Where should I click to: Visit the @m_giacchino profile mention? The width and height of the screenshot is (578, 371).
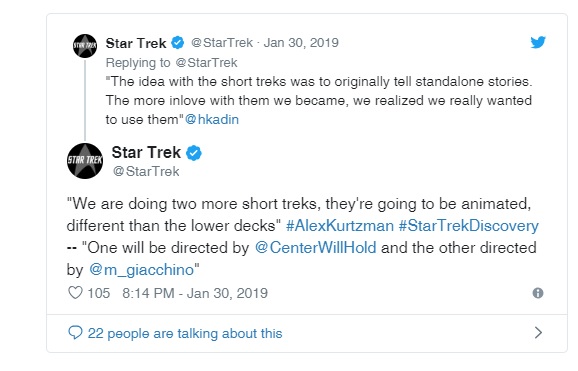coord(142,270)
